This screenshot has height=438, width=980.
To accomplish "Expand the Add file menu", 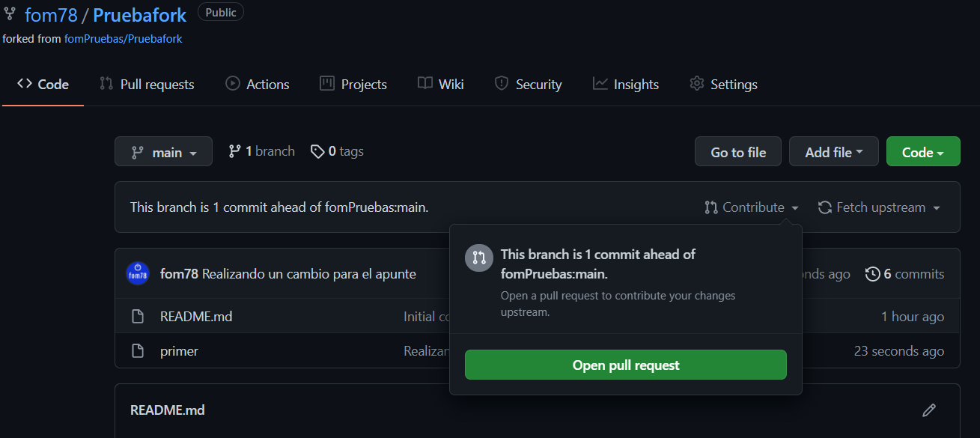I will point(833,150).
